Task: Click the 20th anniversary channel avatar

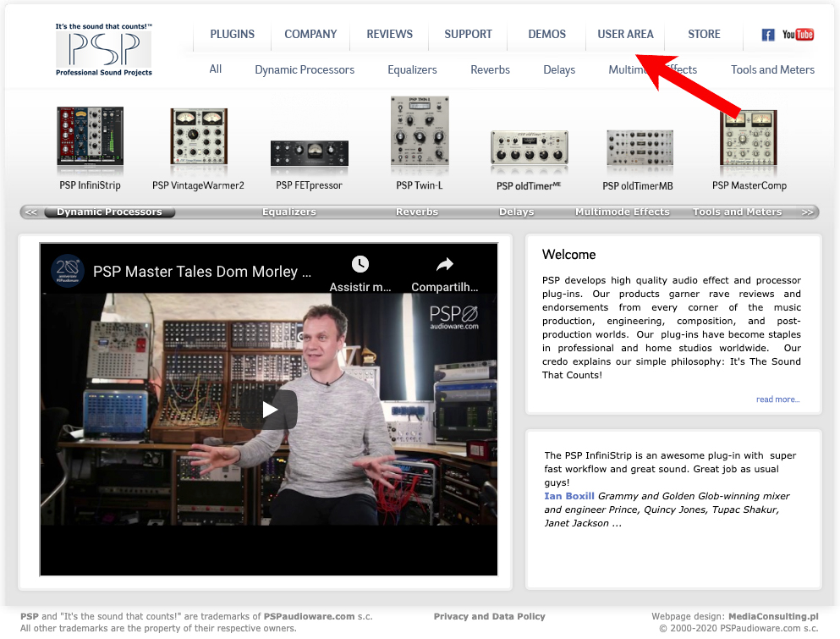Action: (x=68, y=270)
